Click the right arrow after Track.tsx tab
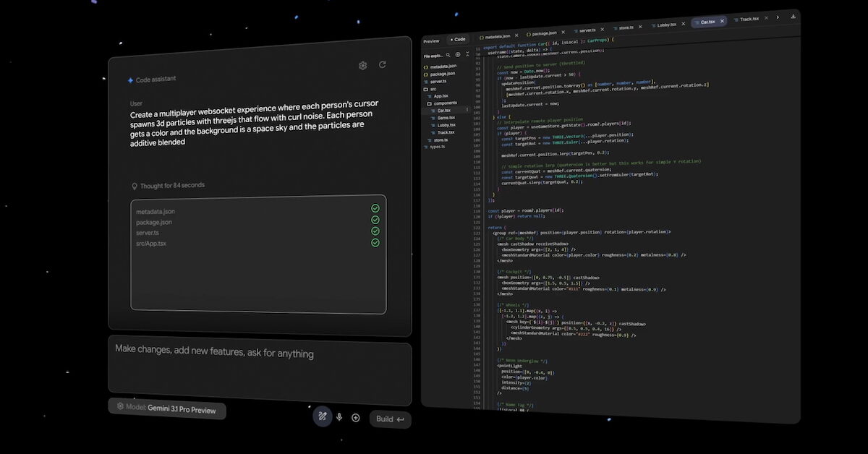Viewport: 868px width, 454px height. pos(778,17)
